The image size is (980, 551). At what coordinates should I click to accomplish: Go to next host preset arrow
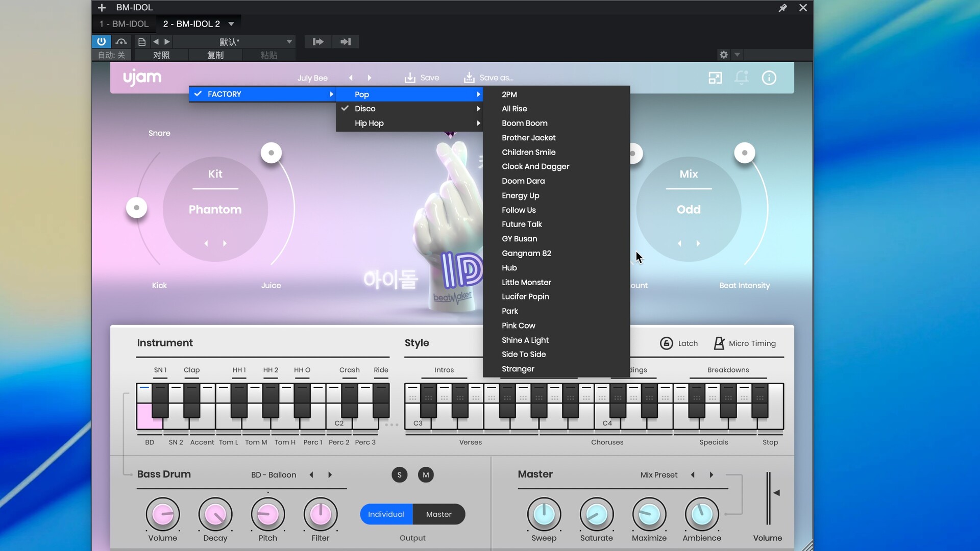click(167, 42)
